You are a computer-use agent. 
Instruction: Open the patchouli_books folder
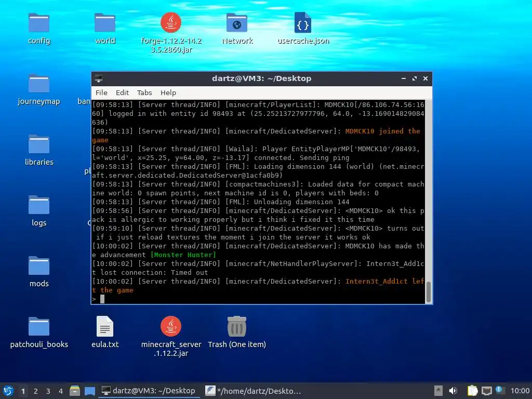click(38, 327)
